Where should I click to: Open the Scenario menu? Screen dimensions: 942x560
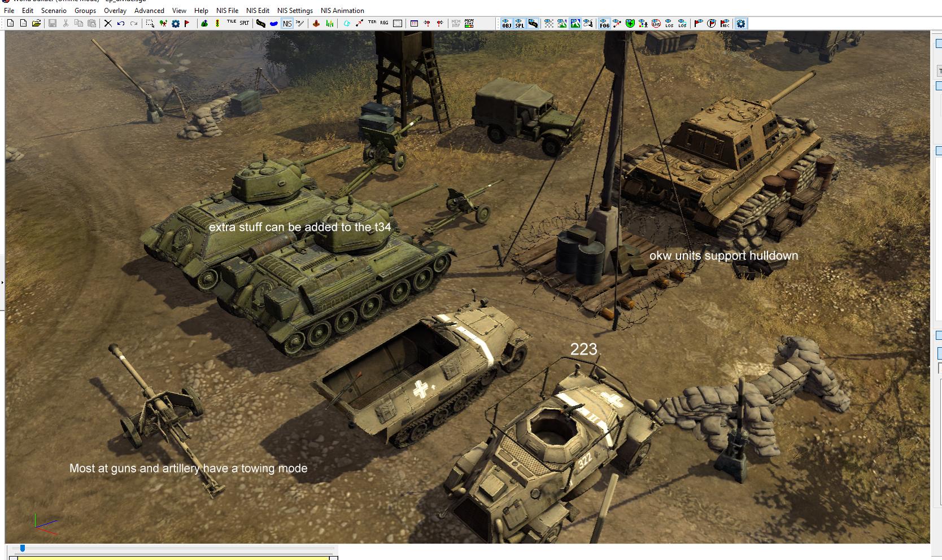tap(54, 10)
